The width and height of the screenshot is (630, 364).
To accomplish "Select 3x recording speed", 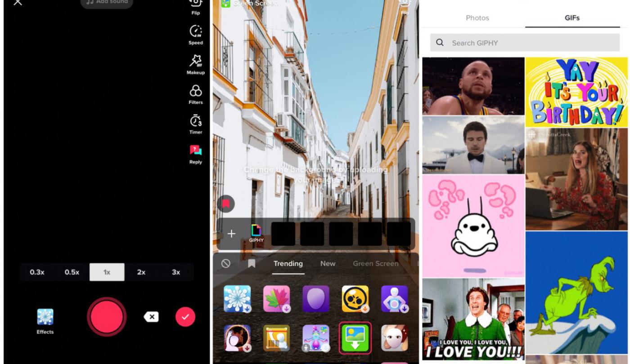I will tap(176, 272).
